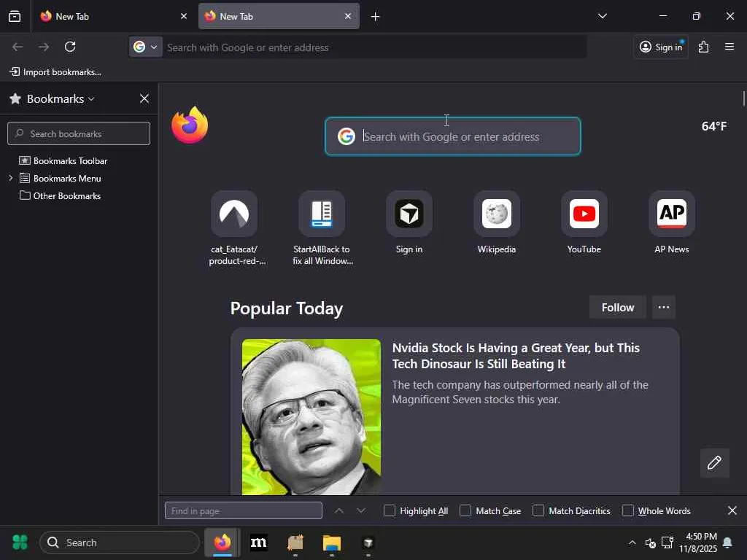Screen dimensions: 747x560
Task: Open the 'm' app in the taskbar
Action: tap(259, 542)
